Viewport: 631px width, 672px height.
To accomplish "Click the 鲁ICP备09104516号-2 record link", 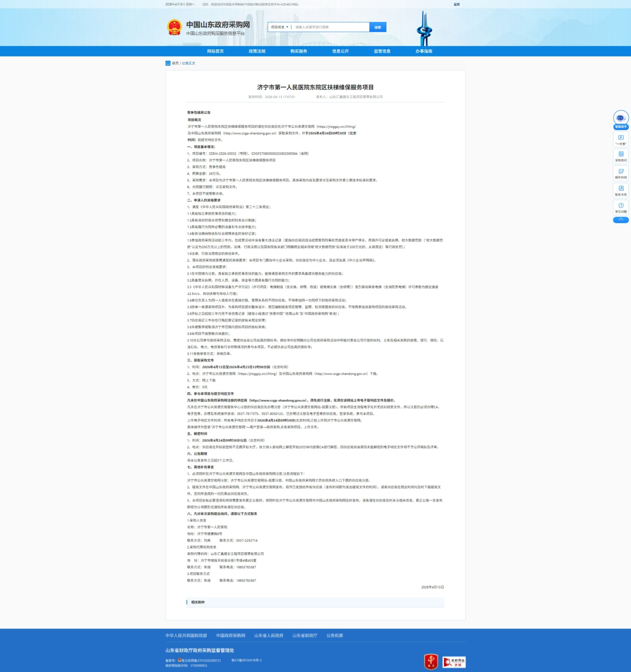I will click(246, 660).
